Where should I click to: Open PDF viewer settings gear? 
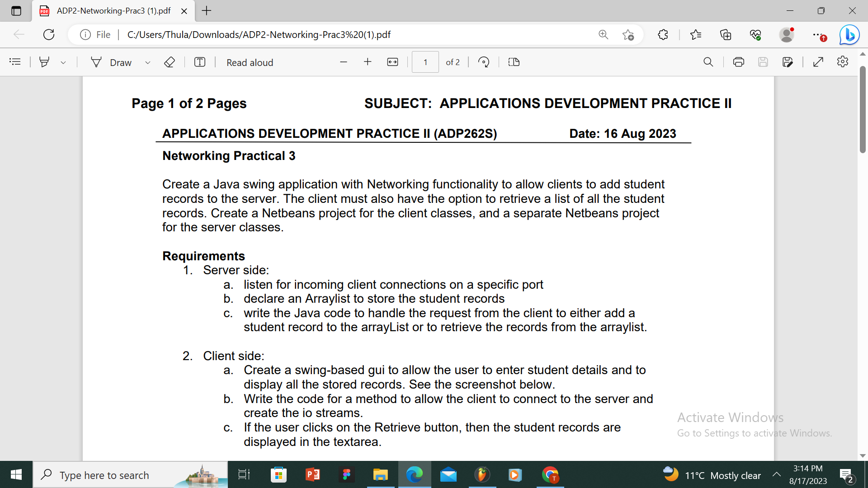(x=843, y=62)
